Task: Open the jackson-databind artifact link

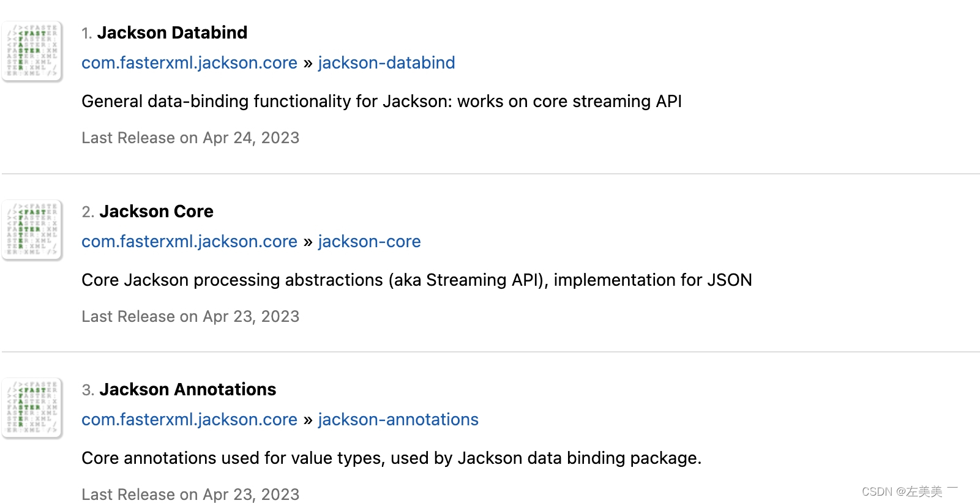Action: [x=386, y=62]
